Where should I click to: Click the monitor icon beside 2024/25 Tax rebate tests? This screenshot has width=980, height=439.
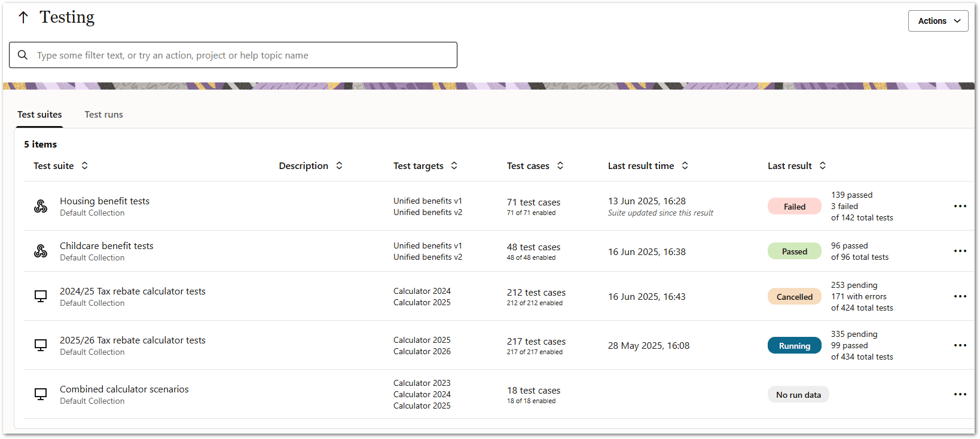point(40,296)
